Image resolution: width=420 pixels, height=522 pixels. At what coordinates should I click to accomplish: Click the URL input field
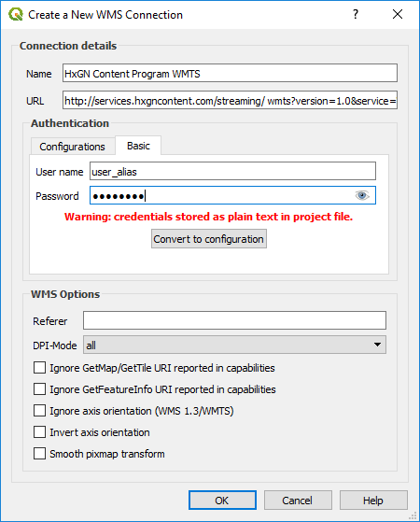point(230,100)
